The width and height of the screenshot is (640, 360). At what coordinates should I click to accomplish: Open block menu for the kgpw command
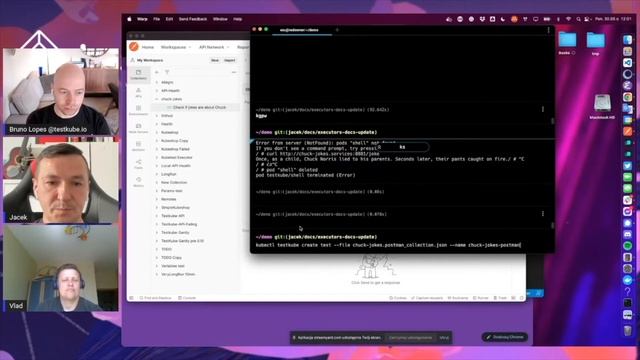click(542, 109)
